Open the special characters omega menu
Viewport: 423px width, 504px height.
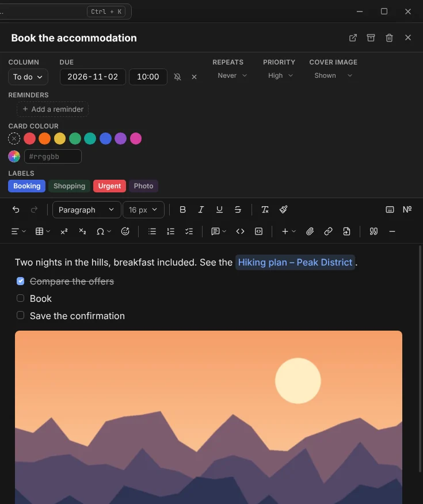[x=104, y=232]
